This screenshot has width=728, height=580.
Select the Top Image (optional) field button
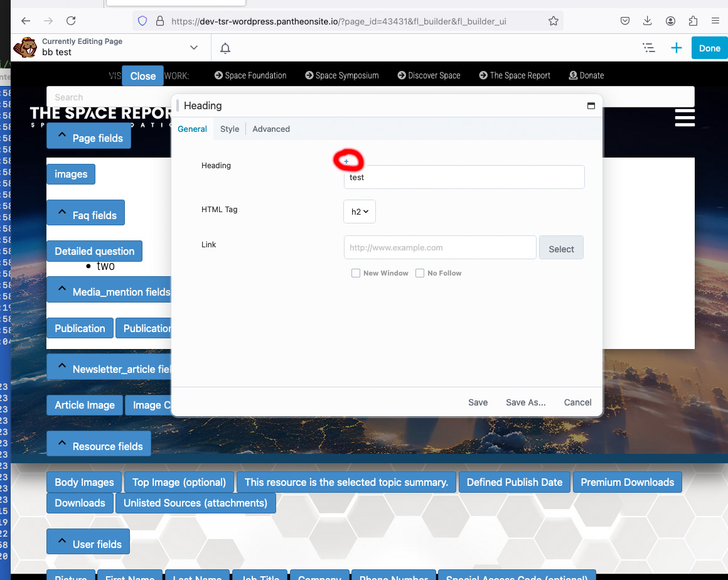pyautogui.click(x=179, y=482)
